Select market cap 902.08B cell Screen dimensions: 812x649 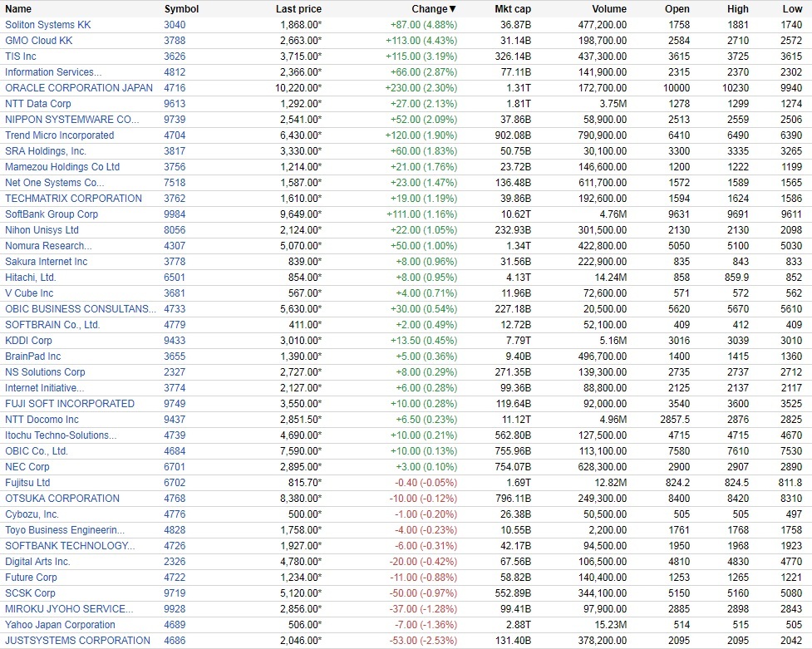pyautogui.click(x=513, y=135)
